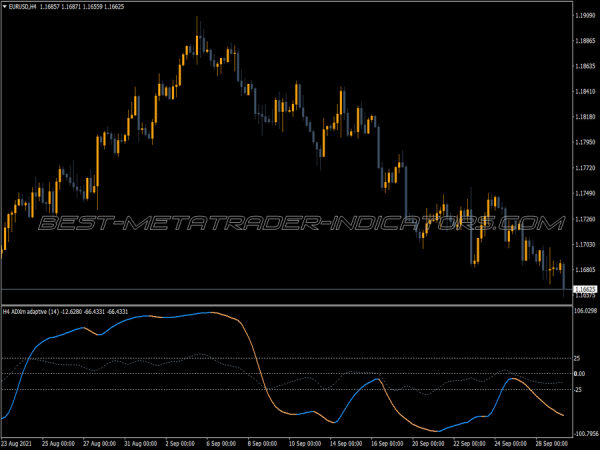
Task: Click the 1.19090 price axis label
Action: pos(585,15)
